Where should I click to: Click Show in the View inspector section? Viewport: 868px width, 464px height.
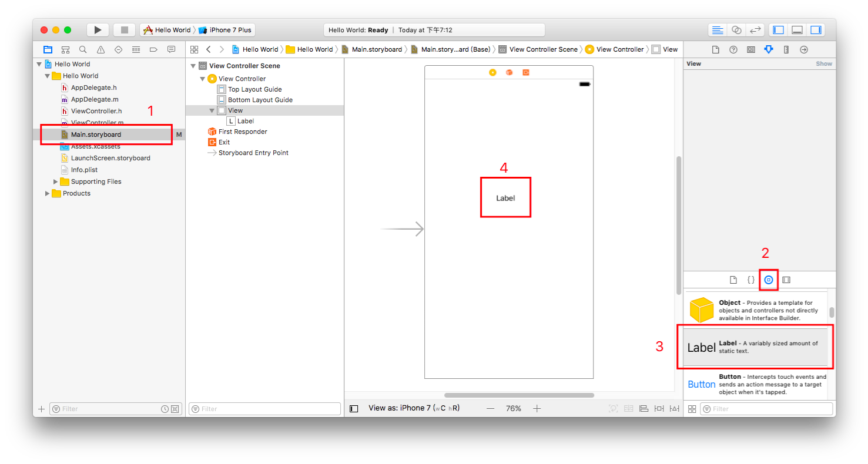coord(824,63)
